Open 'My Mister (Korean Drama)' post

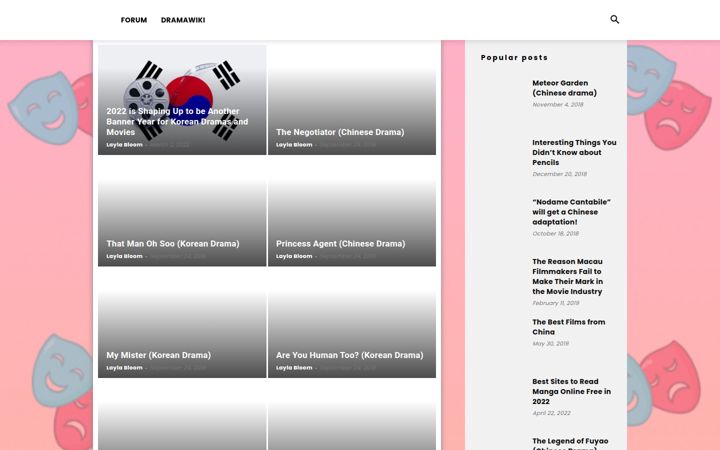(158, 355)
